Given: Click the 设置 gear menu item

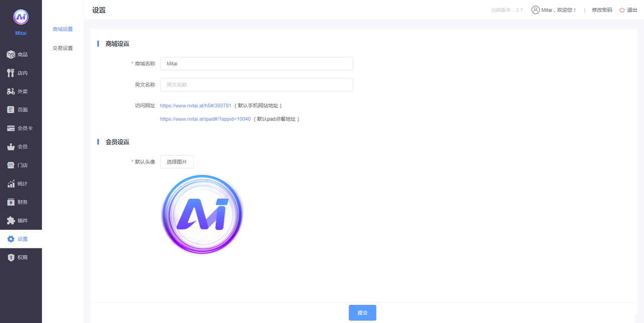Looking at the screenshot, I should point(21,239).
